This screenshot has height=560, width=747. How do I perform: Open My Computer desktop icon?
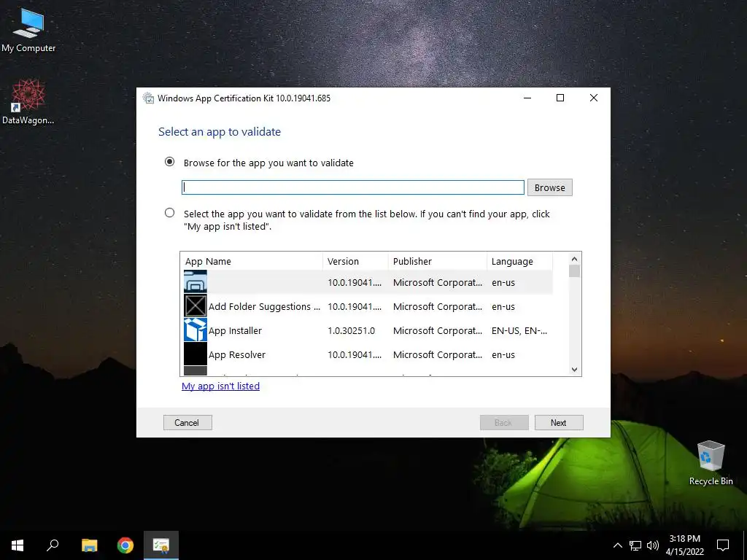point(28,31)
